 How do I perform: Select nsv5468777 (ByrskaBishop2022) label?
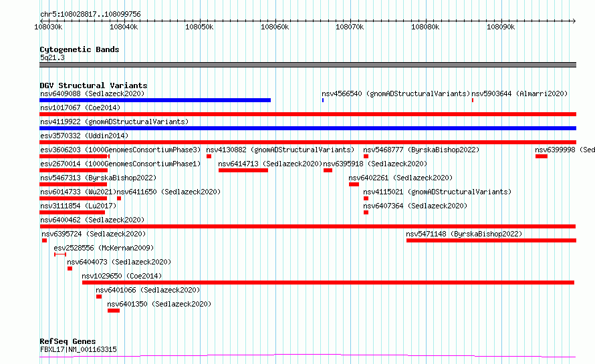421,150
